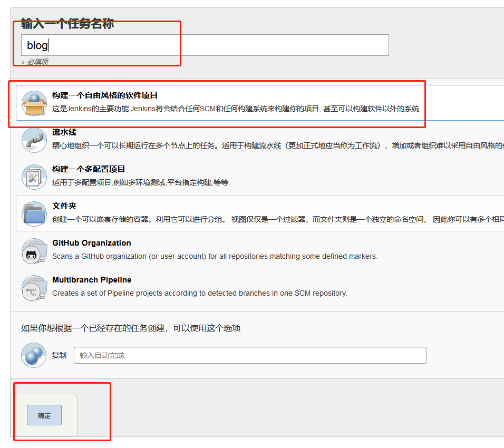Viewport: 504px width, 448px height.
Task: Click the 复制 blue sphere icon
Action: 33,355
